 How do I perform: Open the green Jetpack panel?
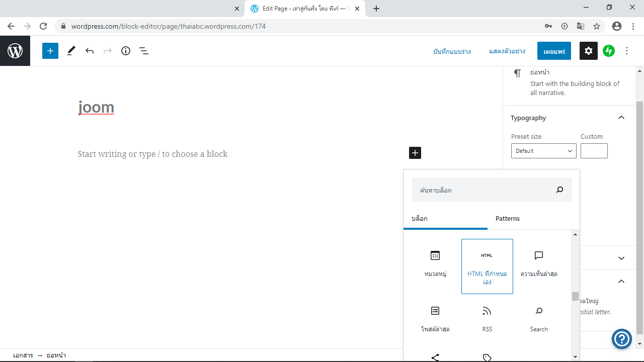(609, 51)
